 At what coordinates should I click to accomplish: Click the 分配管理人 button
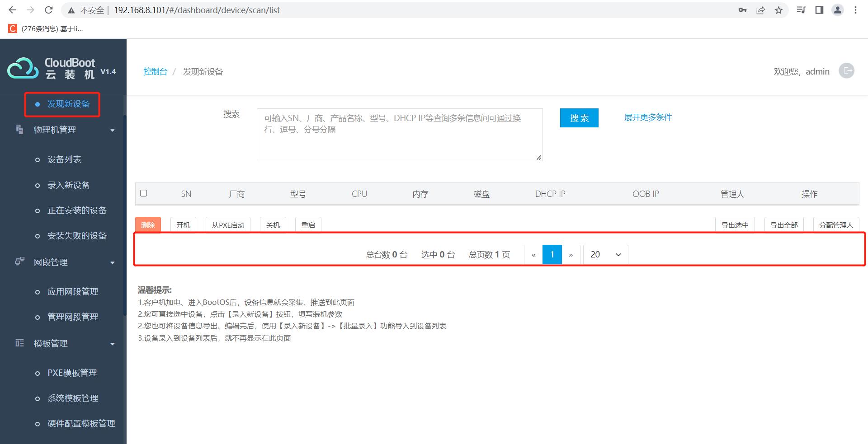[x=836, y=224]
